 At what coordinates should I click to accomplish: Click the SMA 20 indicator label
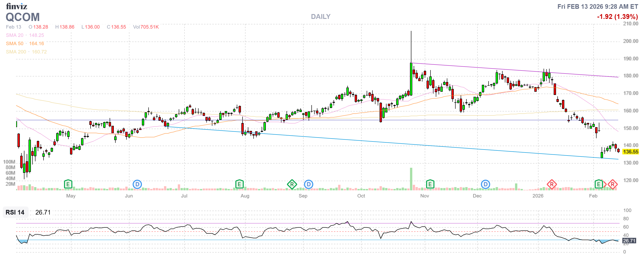tap(15, 35)
